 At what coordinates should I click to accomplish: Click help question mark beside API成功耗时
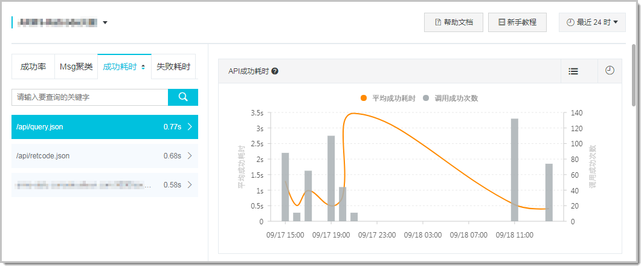click(x=275, y=71)
